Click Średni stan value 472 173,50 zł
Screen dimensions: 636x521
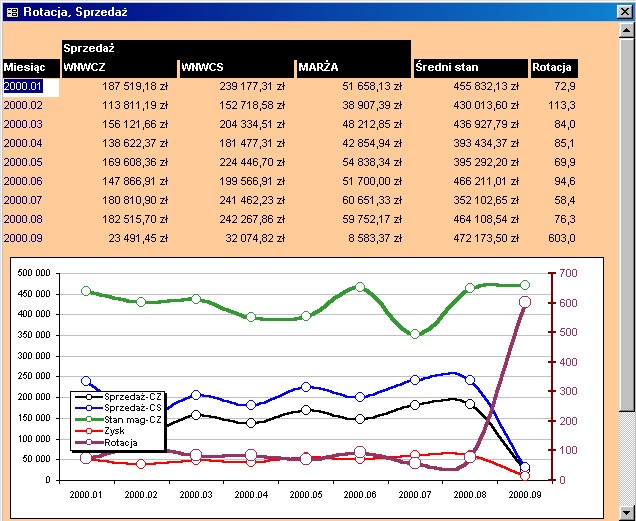(x=486, y=239)
